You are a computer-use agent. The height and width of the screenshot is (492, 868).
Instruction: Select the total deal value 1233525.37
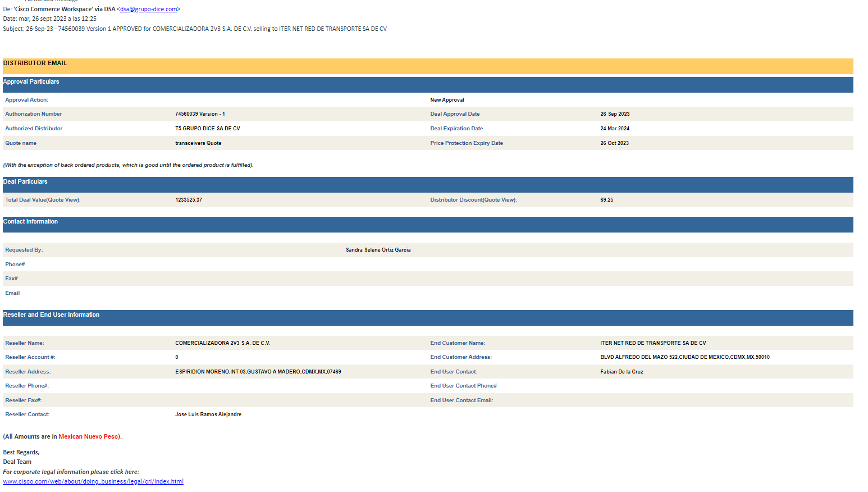(189, 200)
